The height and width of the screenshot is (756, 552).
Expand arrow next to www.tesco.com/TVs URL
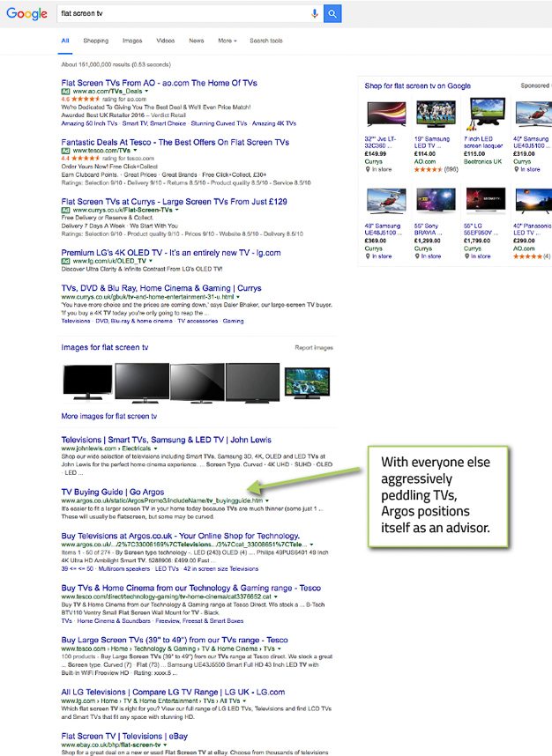click(135, 151)
